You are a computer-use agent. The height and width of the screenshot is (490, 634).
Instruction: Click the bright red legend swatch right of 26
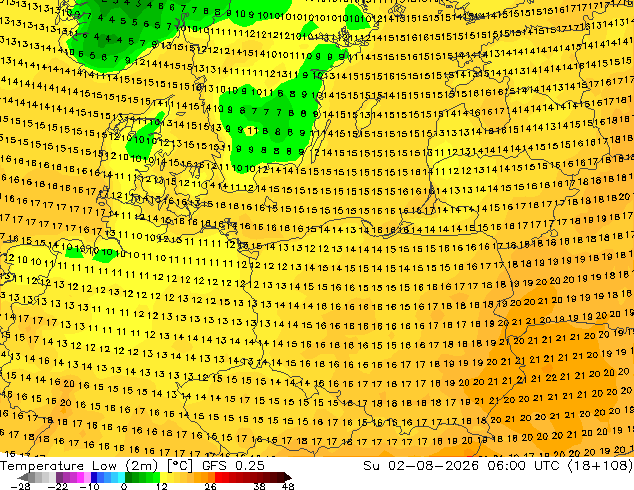pyautogui.click(x=218, y=477)
